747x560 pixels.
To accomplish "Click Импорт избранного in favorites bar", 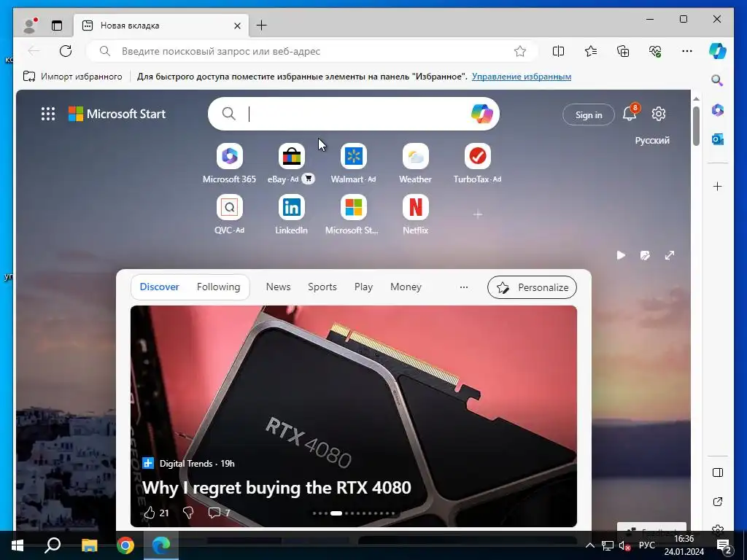I will click(x=72, y=76).
